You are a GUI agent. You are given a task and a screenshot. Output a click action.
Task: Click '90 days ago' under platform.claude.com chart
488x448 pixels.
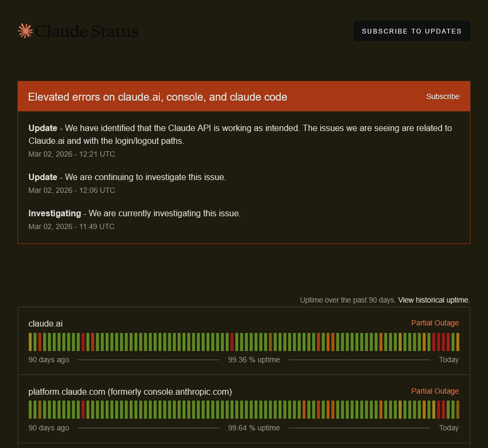tap(48, 428)
